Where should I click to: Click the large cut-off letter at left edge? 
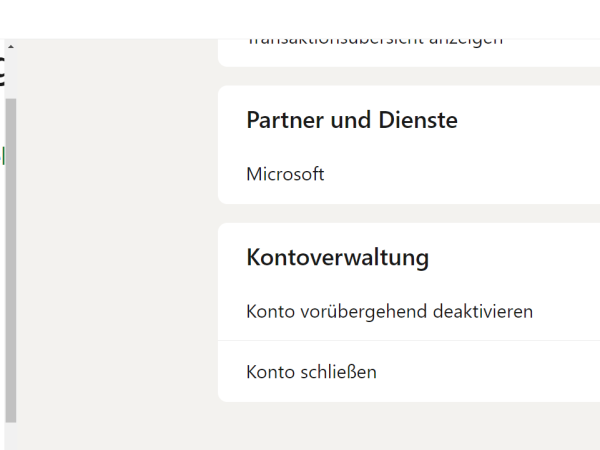[x=2, y=72]
